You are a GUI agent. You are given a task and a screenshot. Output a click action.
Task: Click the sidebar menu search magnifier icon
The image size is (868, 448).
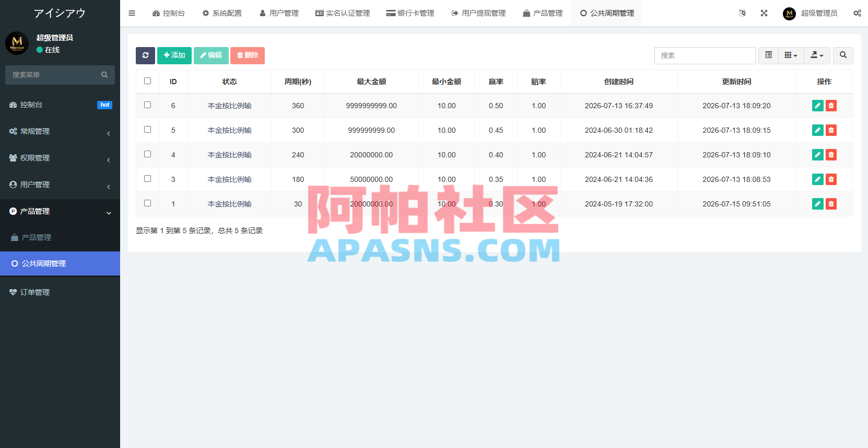coord(104,75)
